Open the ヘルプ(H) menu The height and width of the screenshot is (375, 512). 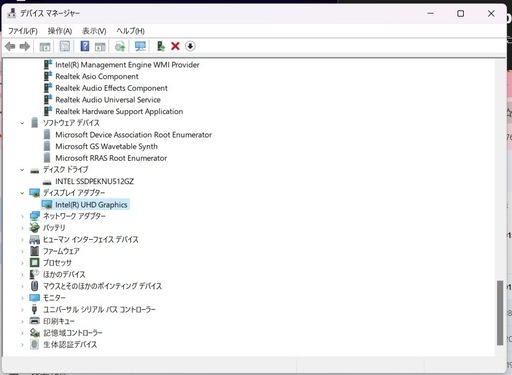130,31
